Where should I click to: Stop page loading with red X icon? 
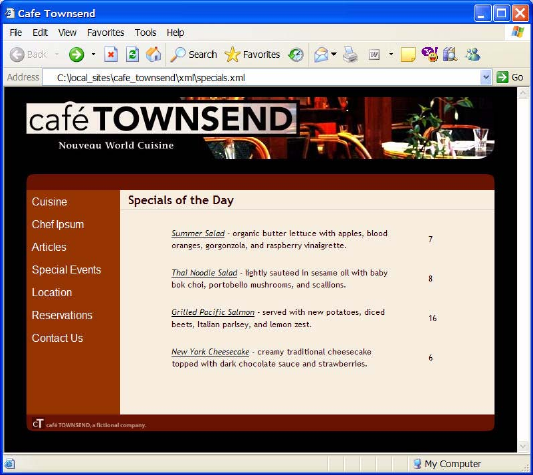111,54
